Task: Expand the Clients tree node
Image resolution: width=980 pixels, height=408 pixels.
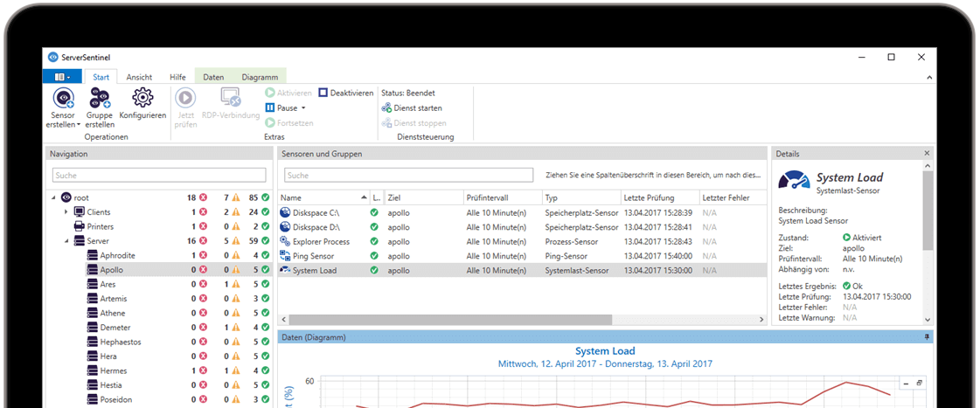Action: click(x=66, y=212)
